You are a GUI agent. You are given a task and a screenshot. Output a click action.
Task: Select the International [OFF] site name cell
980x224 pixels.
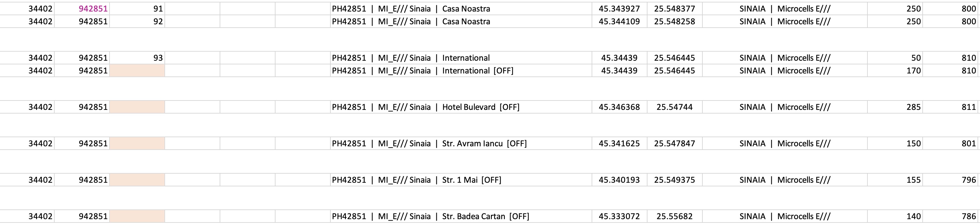(x=461, y=70)
